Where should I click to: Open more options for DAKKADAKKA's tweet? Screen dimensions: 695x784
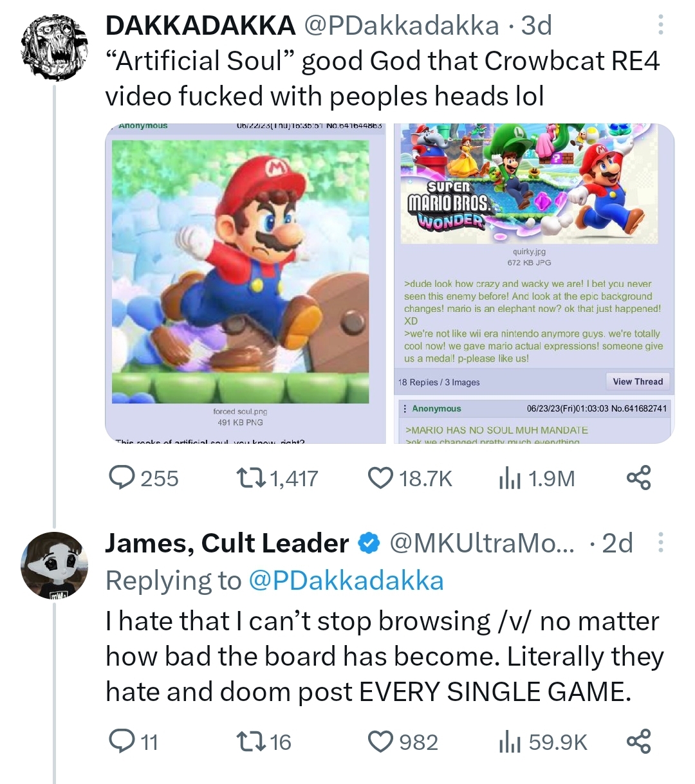[660, 25]
